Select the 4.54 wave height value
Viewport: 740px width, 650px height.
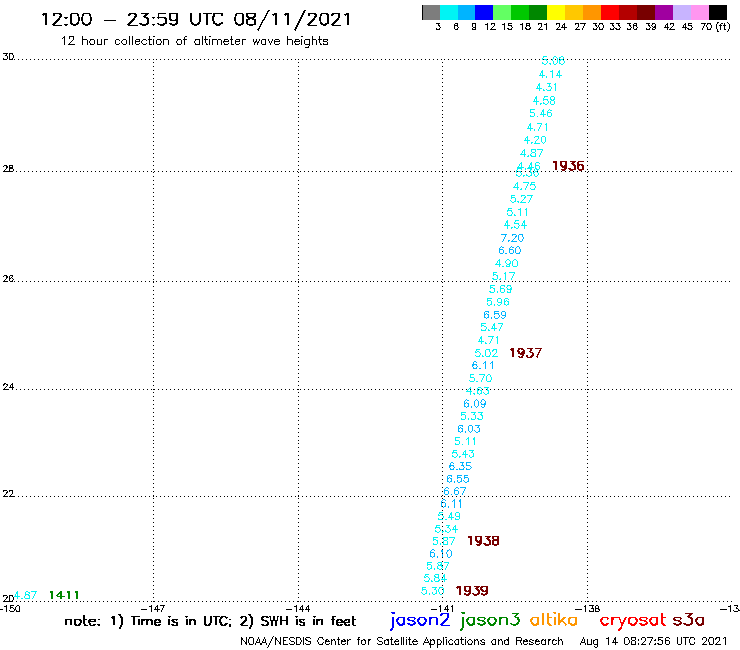(x=515, y=225)
